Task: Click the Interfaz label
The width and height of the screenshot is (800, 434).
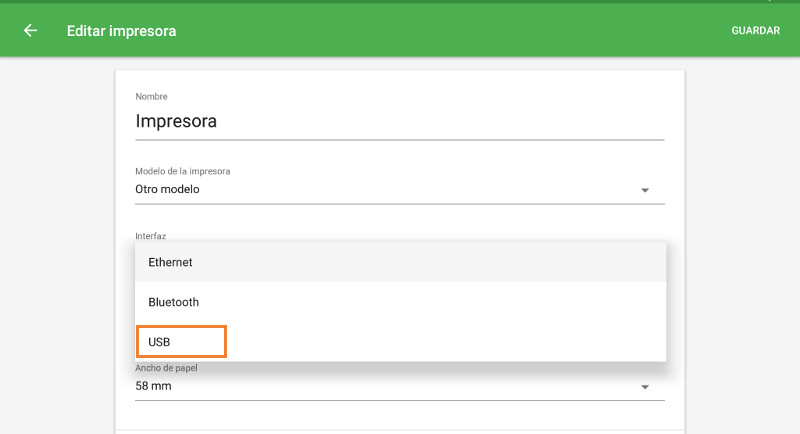Action: 151,236
